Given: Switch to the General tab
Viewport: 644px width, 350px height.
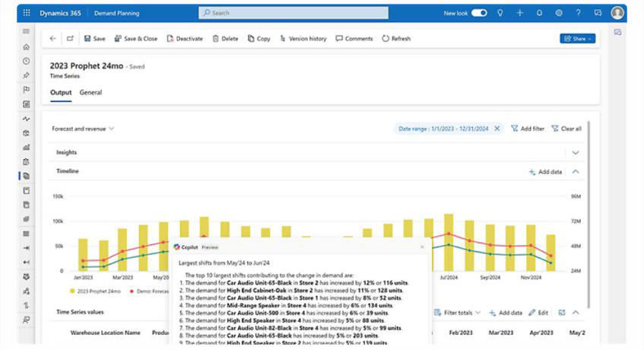Looking at the screenshot, I should (x=90, y=92).
